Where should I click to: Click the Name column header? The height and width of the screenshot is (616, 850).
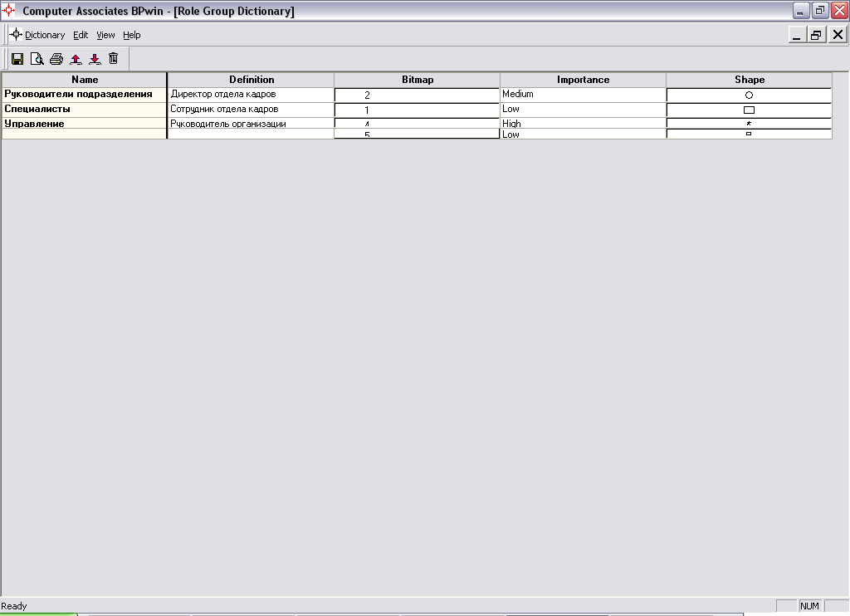[85, 80]
